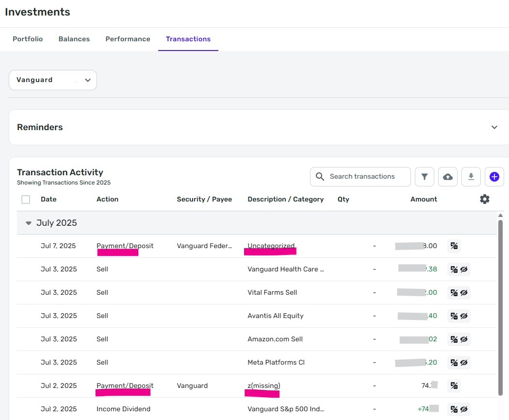Click the filter transactions funnel icon
Screen dimensions: 509x420
click(x=425, y=177)
